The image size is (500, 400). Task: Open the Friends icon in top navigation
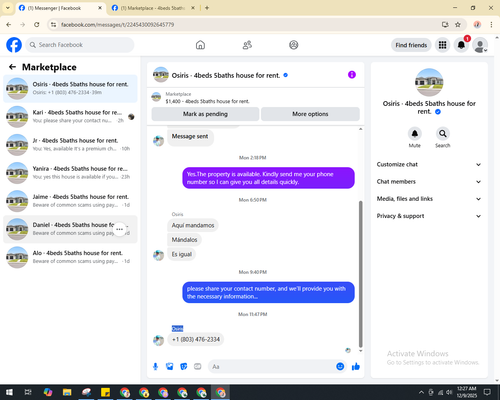pyautogui.click(x=247, y=45)
